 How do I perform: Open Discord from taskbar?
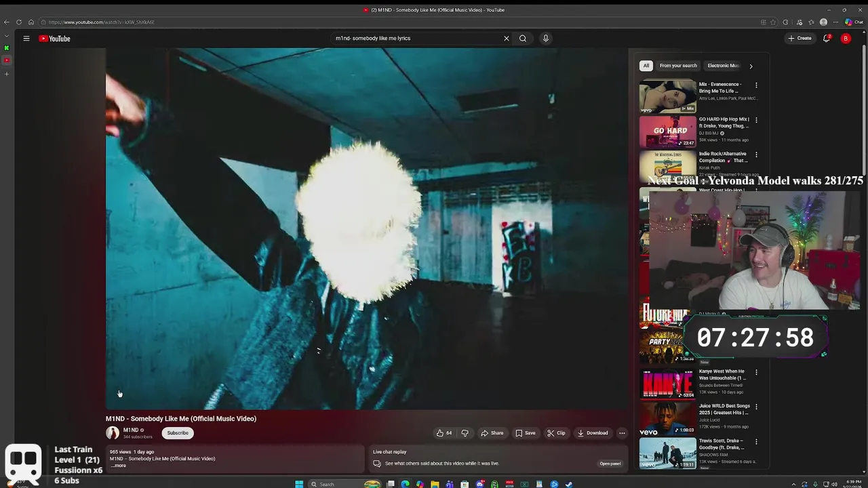(x=479, y=484)
